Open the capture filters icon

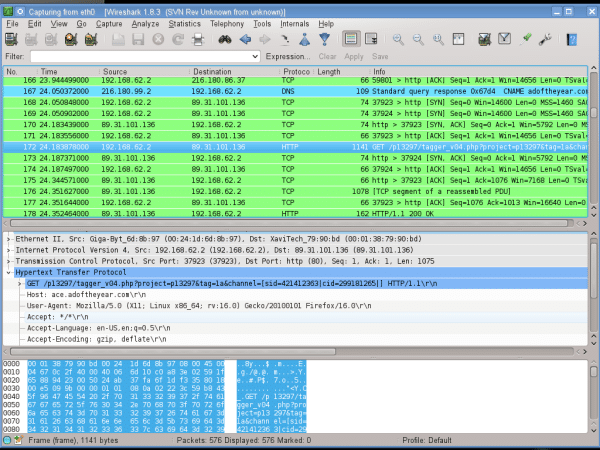[x=484, y=39]
